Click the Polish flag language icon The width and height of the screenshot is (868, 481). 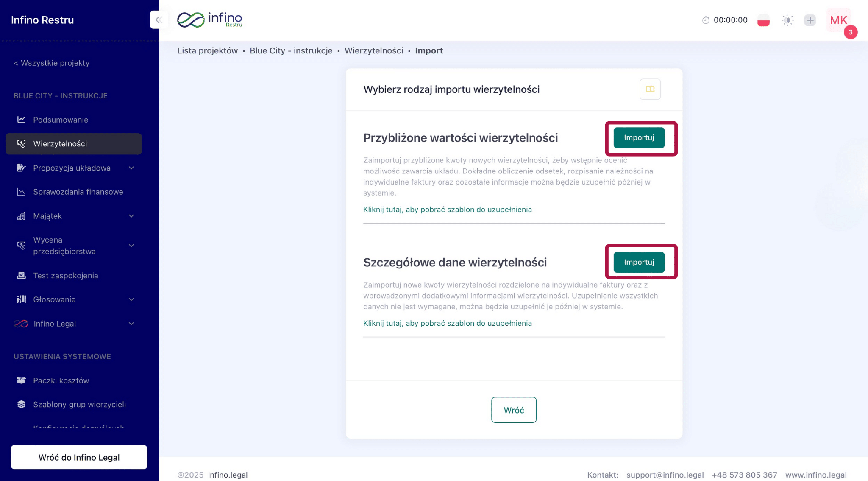763,20
